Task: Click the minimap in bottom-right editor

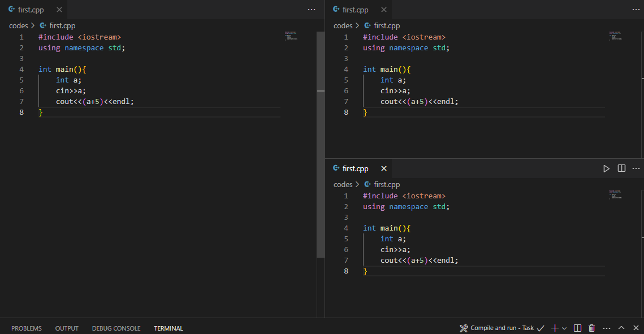Action: (x=615, y=194)
